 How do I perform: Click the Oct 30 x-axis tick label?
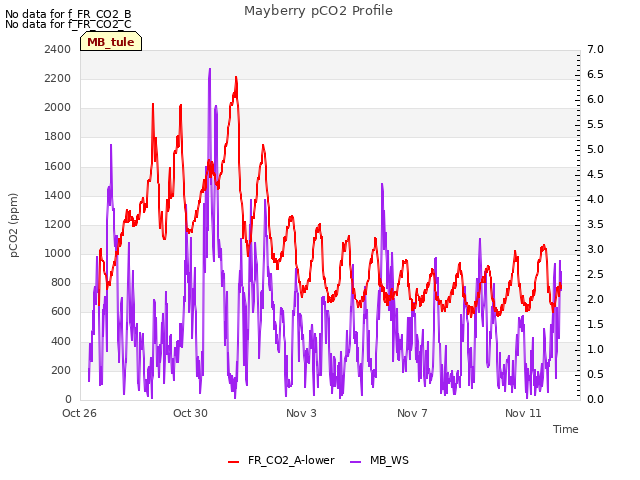click(190, 413)
